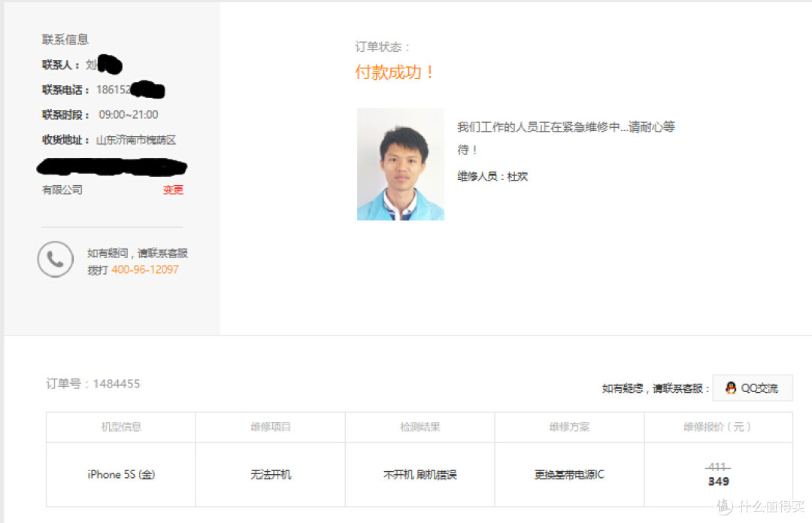Click the 机型信息 column header

click(121, 427)
